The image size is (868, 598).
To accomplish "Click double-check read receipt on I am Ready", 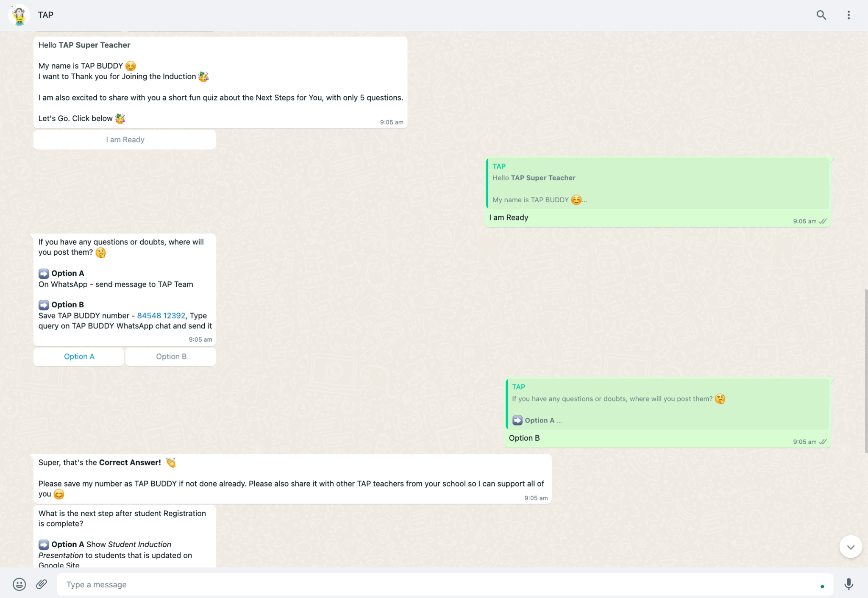I will coord(823,221).
